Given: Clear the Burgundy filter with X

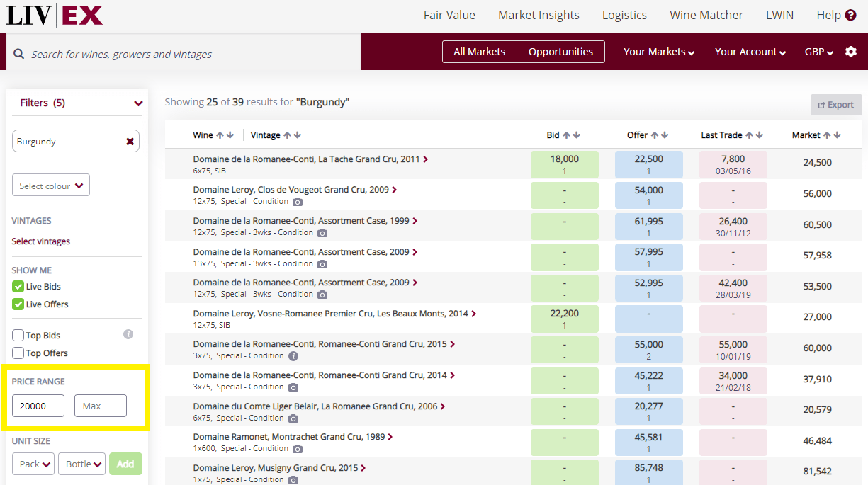Looking at the screenshot, I should [x=130, y=142].
